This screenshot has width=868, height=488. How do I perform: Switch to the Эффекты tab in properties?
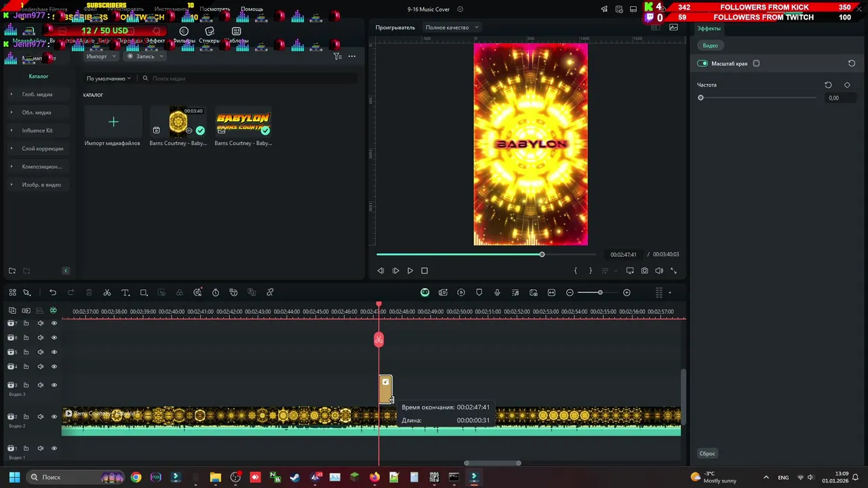click(x=709, y=28)
